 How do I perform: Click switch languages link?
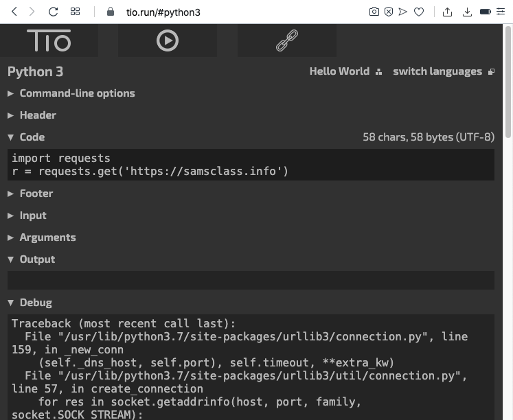coord(437,71)
